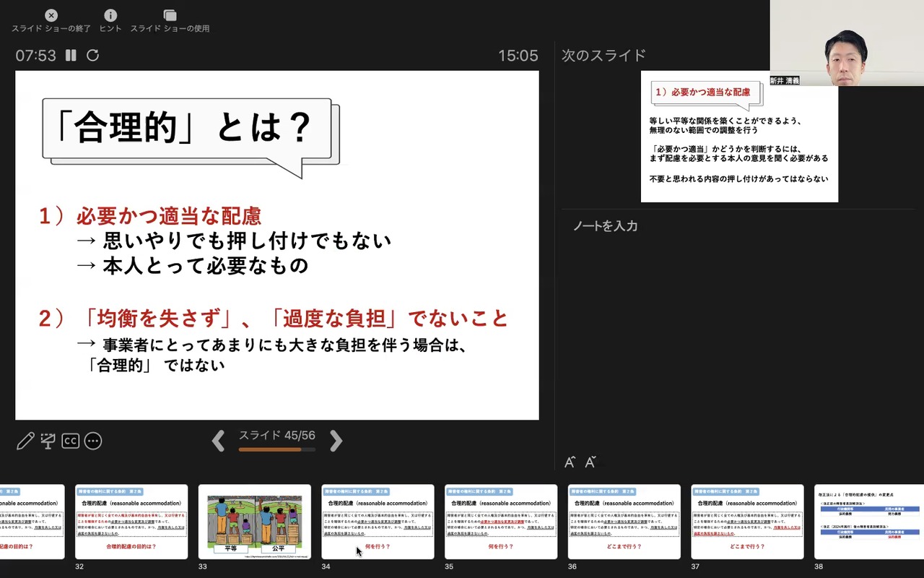Viewport: 924px width, 578px height.
Task: Reset the elapsed timer
Action: click(92, 56)
